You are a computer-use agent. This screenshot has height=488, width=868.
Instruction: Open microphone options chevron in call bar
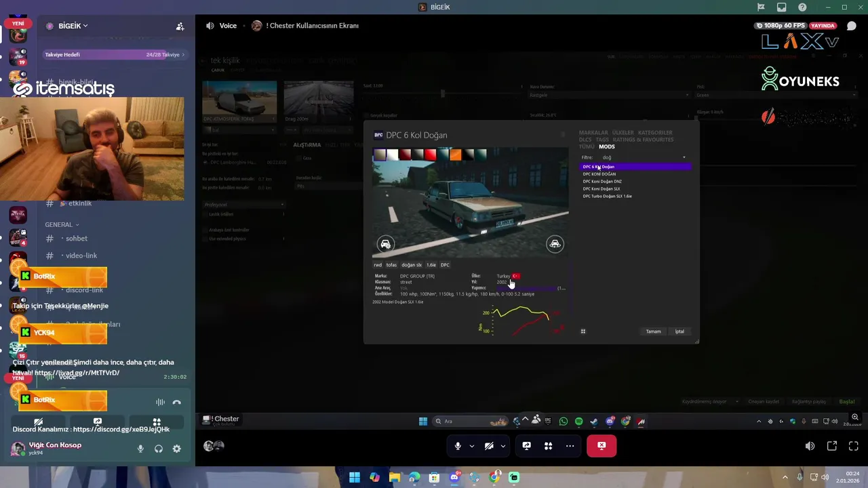471,446
